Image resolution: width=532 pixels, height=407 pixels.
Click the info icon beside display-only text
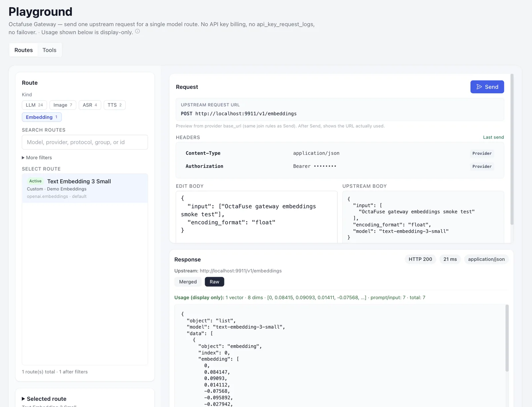(137, 32)
